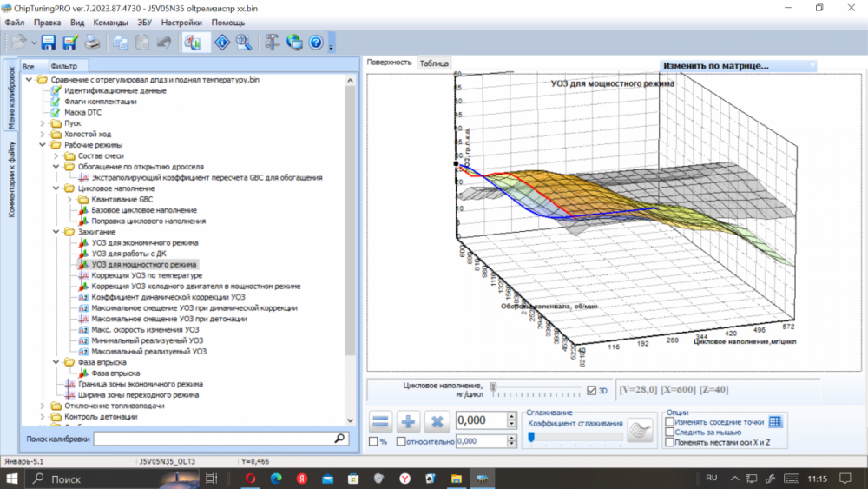
Task: Expand the 'Пуск' tree folder
Action: 44,123
